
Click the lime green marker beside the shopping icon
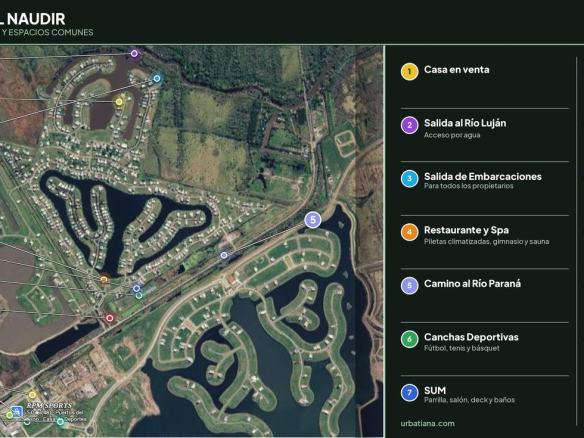9,415
